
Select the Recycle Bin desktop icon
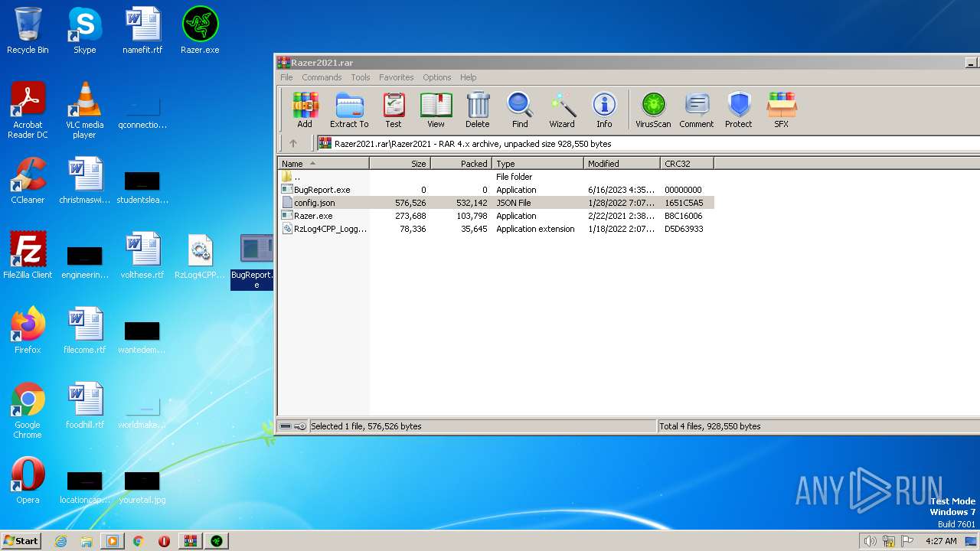pos(28,31)
